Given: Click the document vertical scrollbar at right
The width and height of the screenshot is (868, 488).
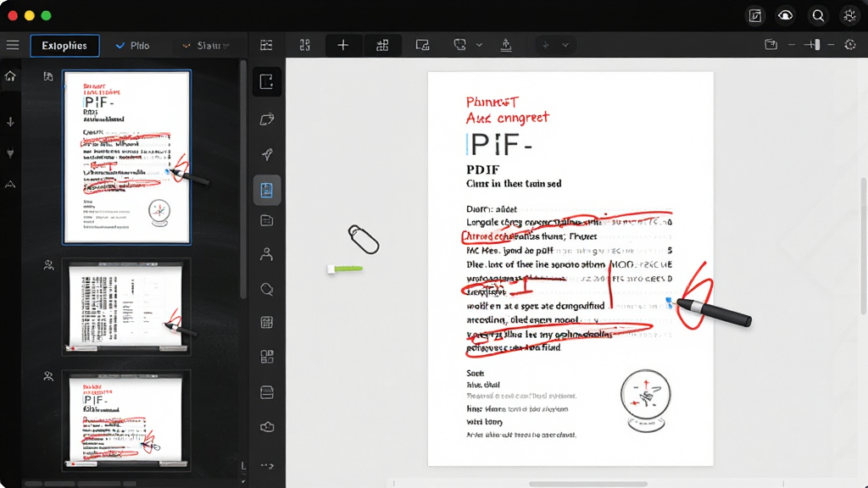Looking at the screenshot, I should tap(864, 247).
